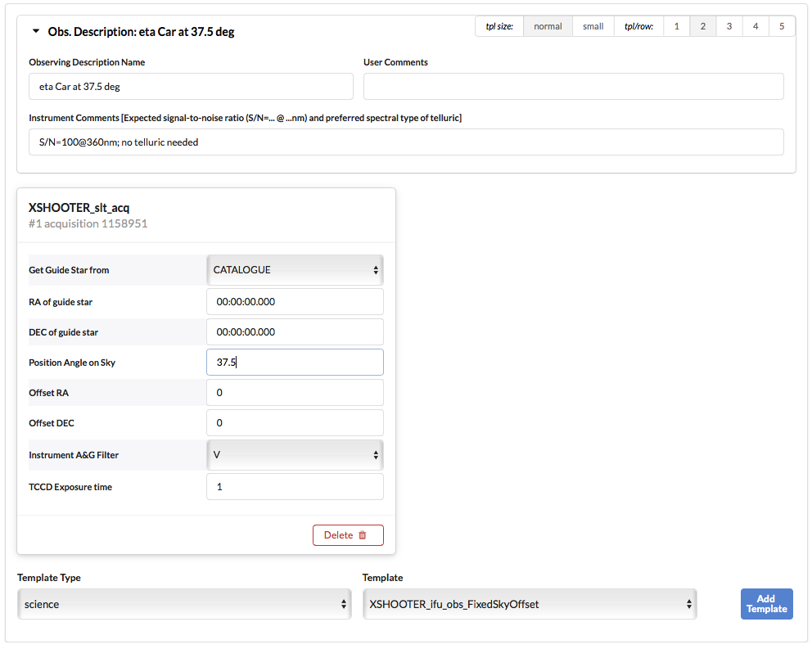Viewport: 812px width, 649px height.
Task: Focus the Position Angle on Sky field
Action: [x=295, y=363]
